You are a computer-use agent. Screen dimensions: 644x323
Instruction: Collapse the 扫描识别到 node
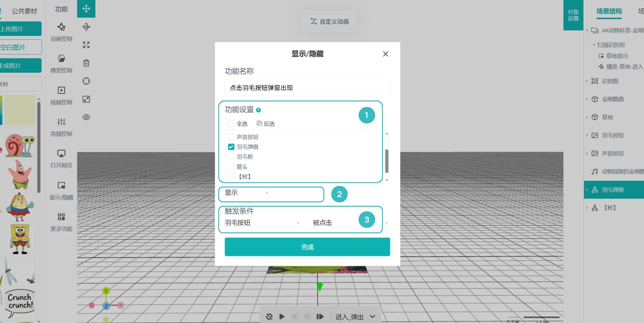coord(594,45)
